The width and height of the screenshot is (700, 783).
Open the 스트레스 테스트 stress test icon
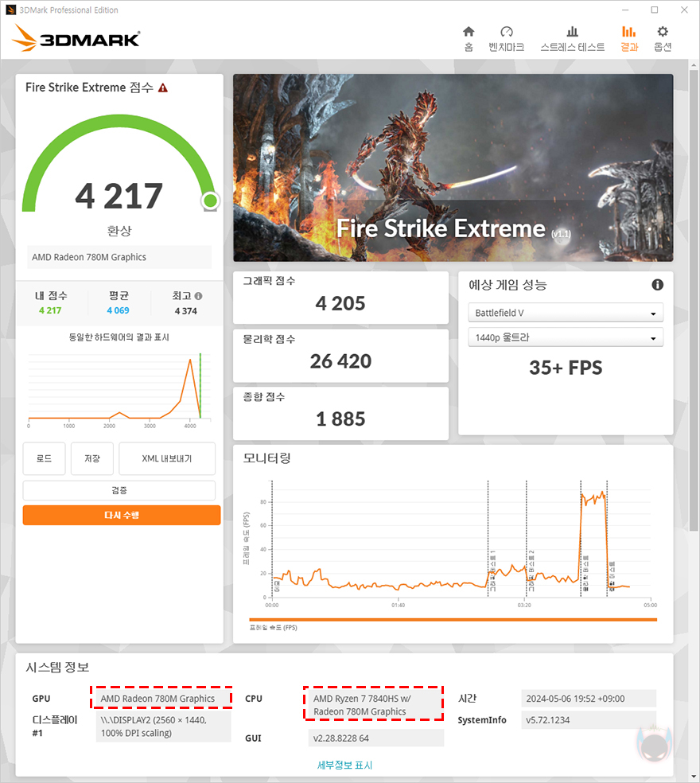(572, 32)
